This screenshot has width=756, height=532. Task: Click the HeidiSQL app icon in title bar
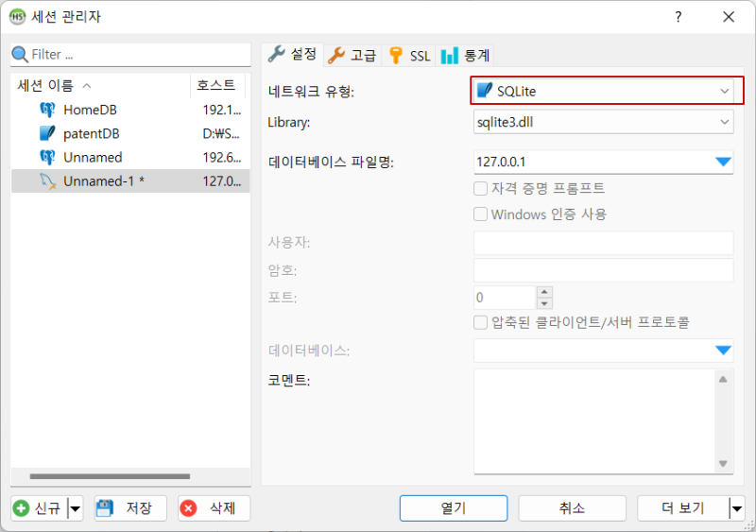[x=17, y=16]
